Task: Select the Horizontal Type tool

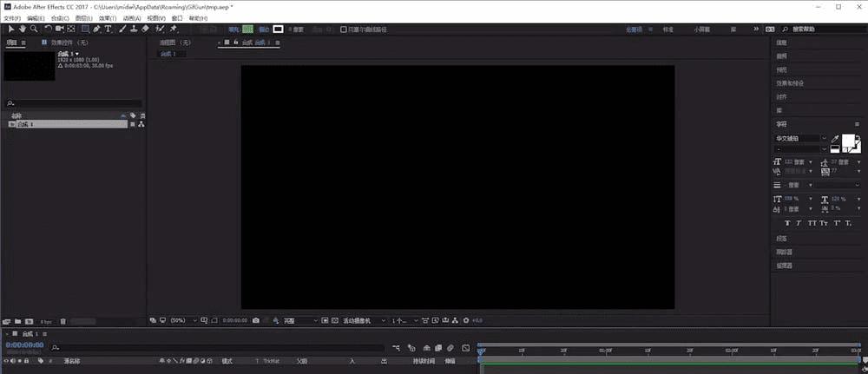Action: point(108,29)
